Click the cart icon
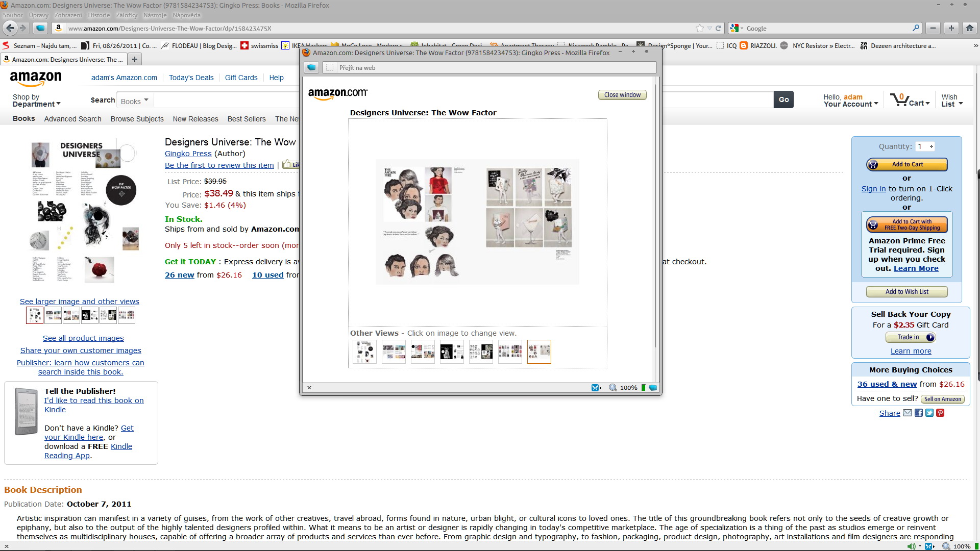980x551 pixels. pyautogui.click(x=899, y=99)
